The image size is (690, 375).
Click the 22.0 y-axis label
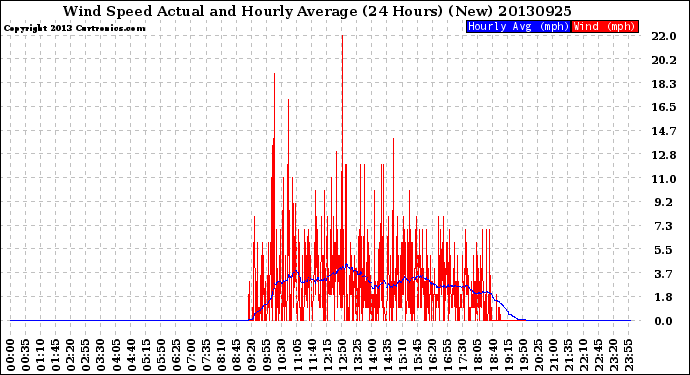point(664,36)
